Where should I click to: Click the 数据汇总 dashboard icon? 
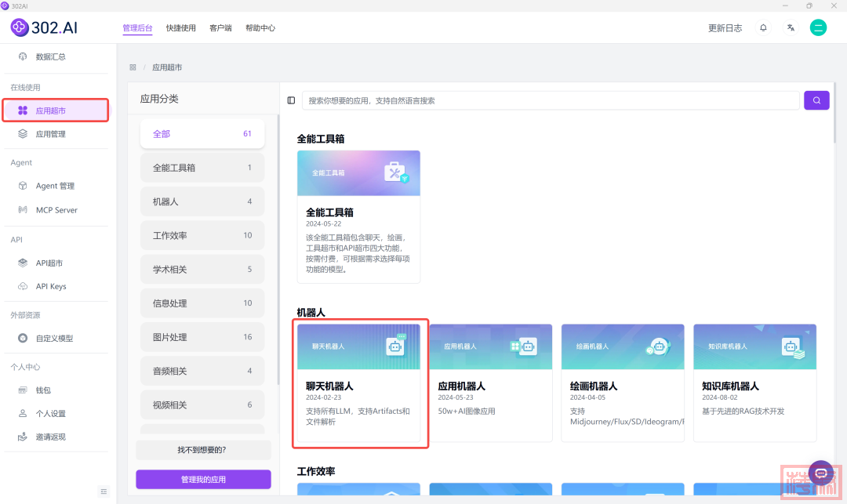23,56
